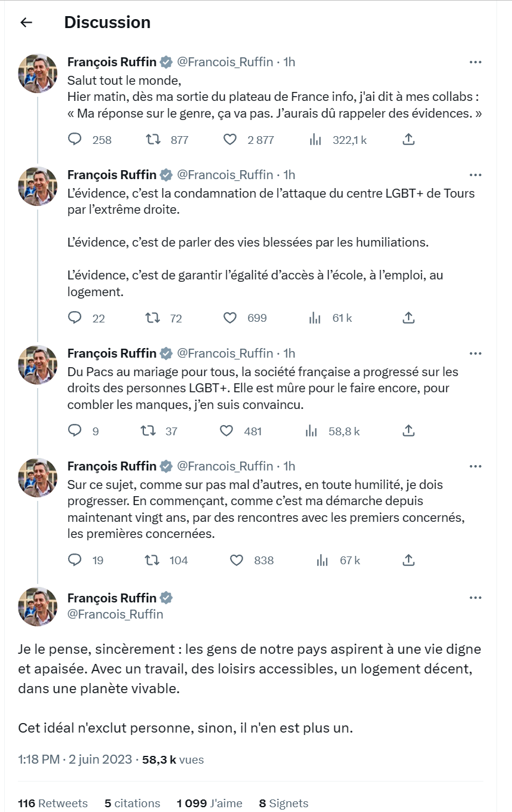Open more options on the 'Du Pacs' tweet
The image size is (512, 812).
point(476,353)
